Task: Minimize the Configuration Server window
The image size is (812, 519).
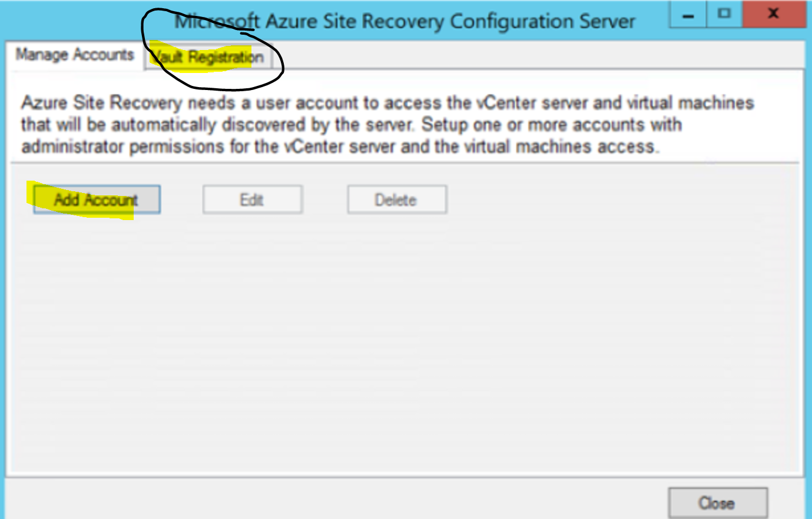Action: tap(688, 14)
